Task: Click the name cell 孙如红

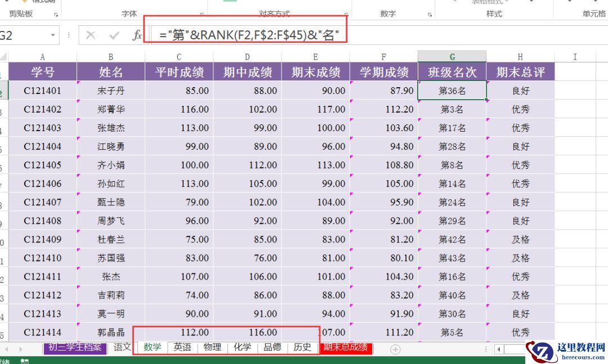Action: [111, 184]
